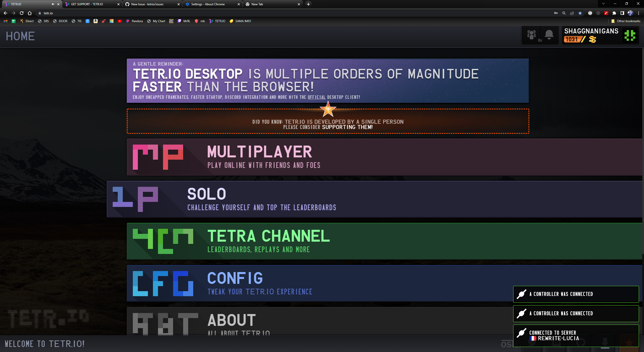This screenshot has width=644, height=352.
Task: Open the tab search chevron
Action: [603, 4]
